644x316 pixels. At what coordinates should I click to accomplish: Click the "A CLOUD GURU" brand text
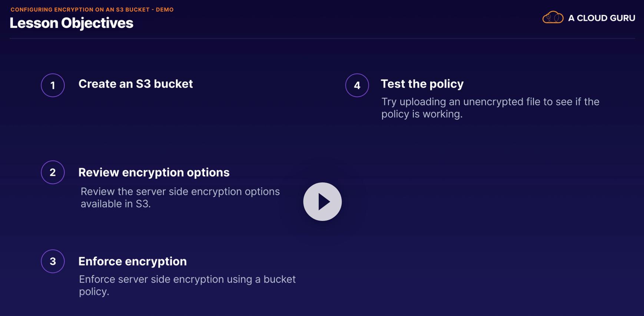tap(601, 18)
